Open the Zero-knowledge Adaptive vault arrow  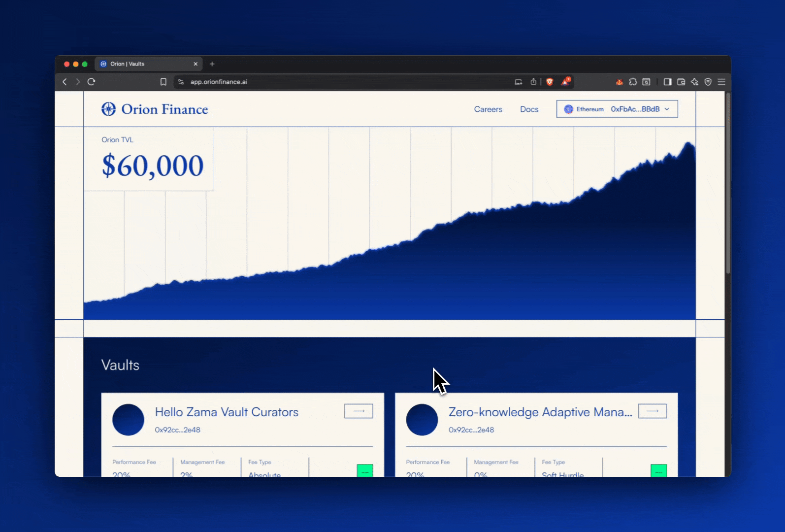(652, 411)
